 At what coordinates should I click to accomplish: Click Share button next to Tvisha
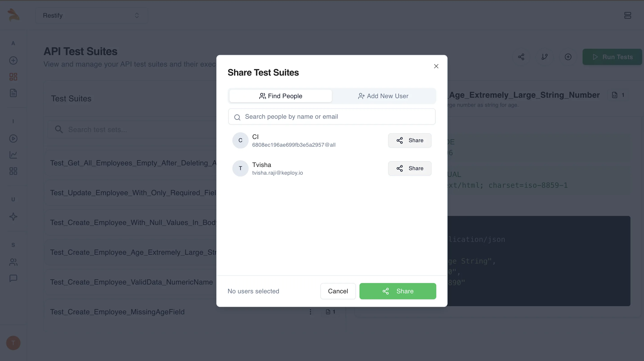point(410,168)
